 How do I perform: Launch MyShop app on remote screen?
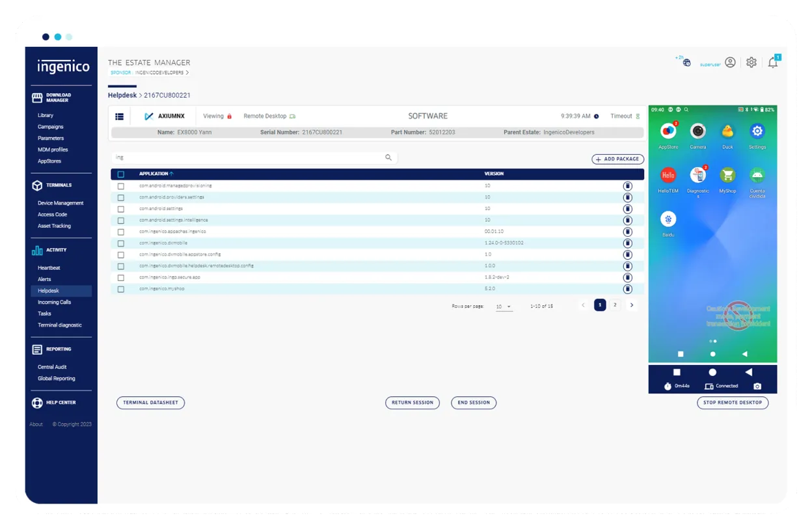click(x=727, y=175)
